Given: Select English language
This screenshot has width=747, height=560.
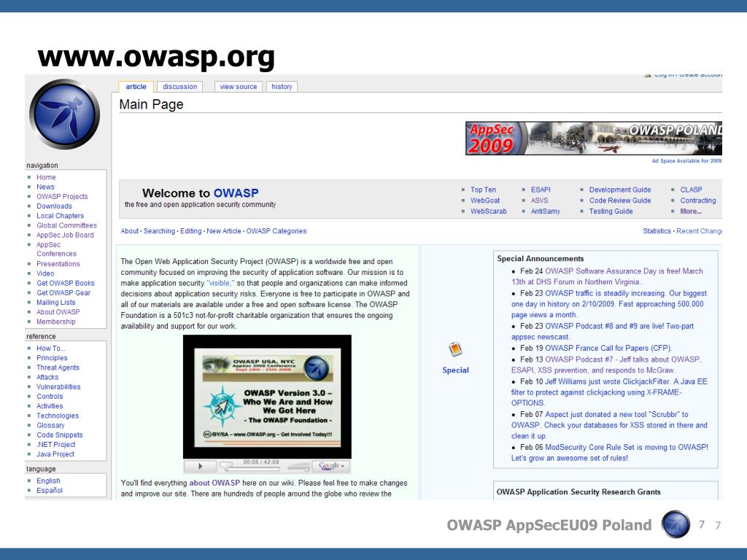Looking at the screenshot, I should pos(48,481).
